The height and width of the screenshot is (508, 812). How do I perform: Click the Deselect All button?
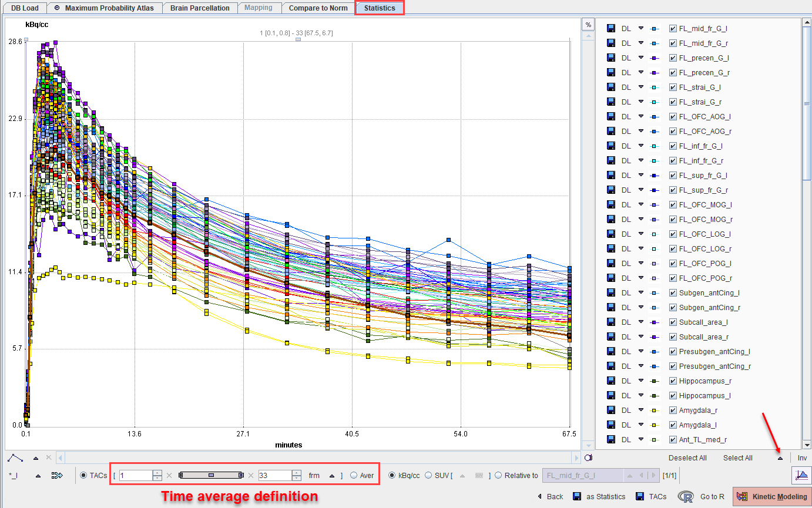point(687,458)
